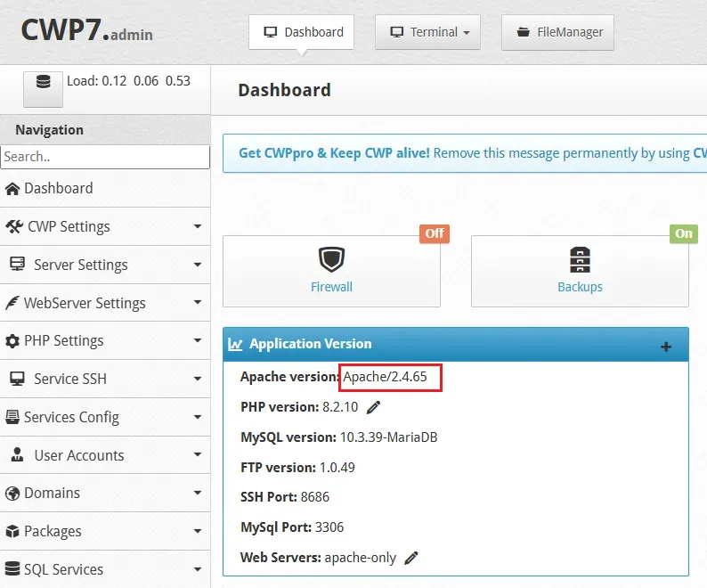Click the SQL Services database icon
The height and width of the screenshot is (588, 707).
click(12, 569)
